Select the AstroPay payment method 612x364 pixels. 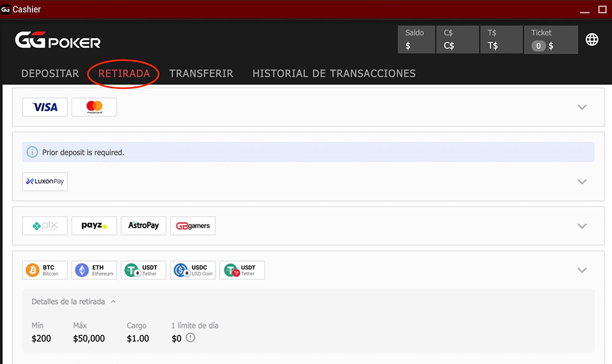coord(143,225)
